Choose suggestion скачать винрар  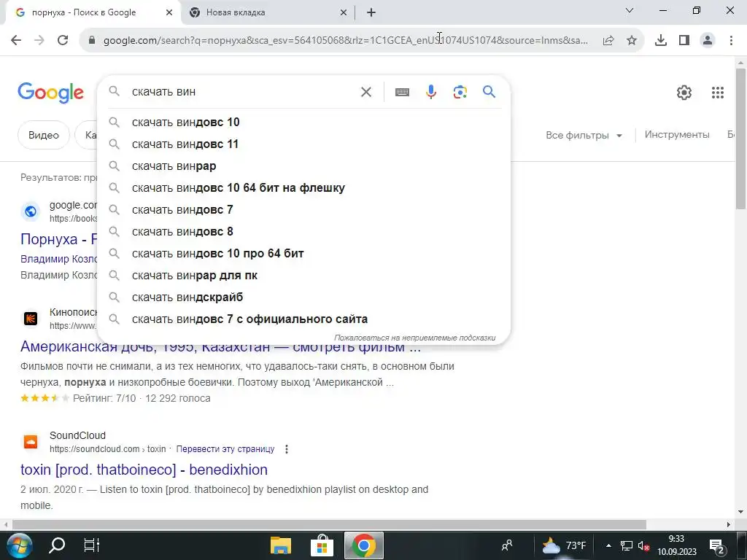click(x=304, y=166)
